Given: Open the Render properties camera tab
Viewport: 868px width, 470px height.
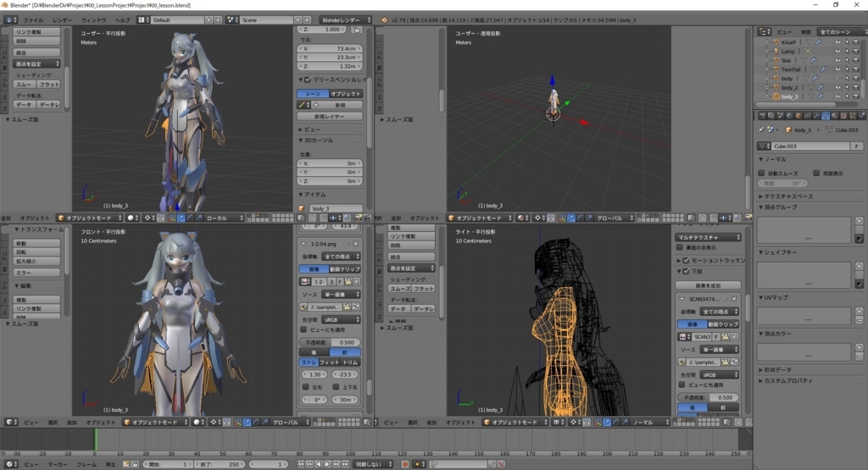Looking at the screenshot, I should [762, 115].
